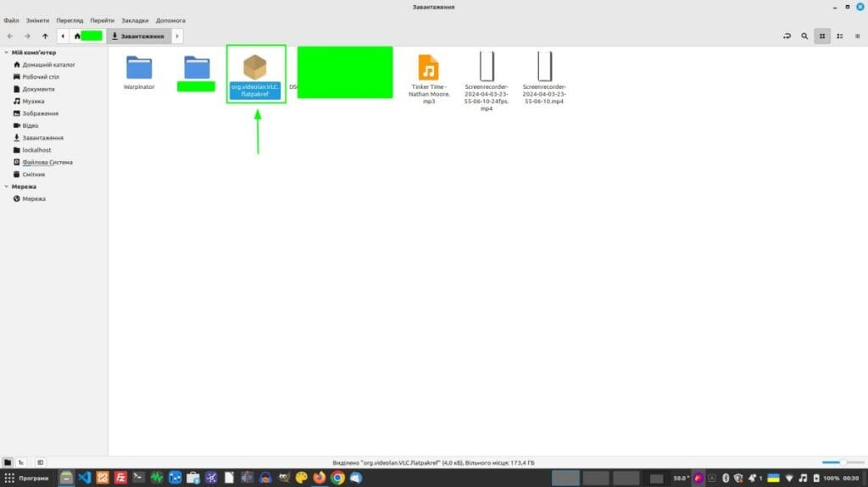Launch VS Code from the taskbar
The width and height of the screenshot is (868, 487).
[x=84, y=478]
